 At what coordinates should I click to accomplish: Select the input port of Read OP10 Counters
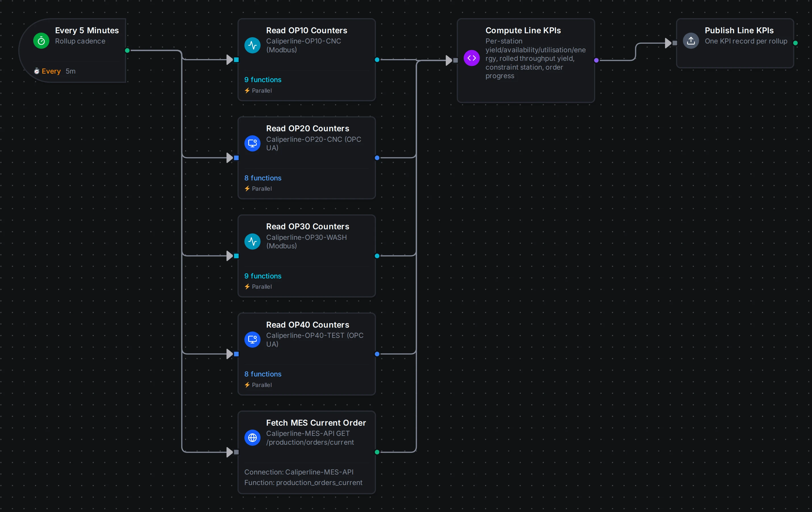tap(236, 60)
